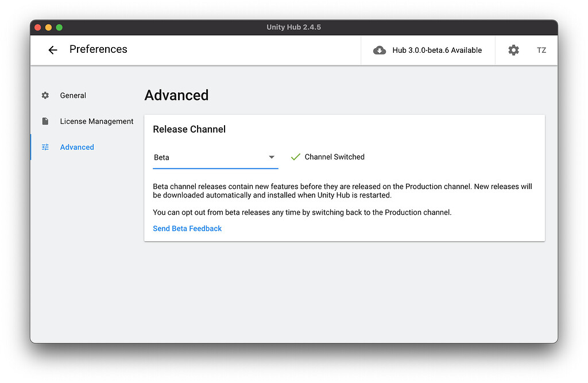Click the Preferences header title
This screenshot has width=588, height=383.
click(98, 49)
